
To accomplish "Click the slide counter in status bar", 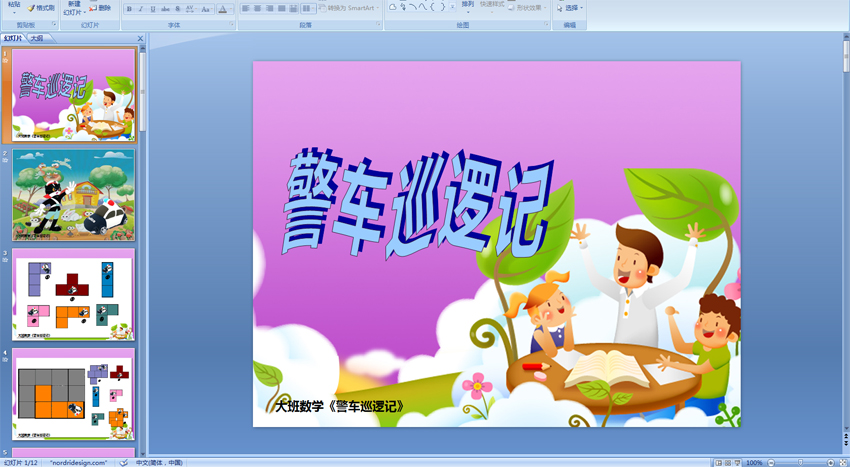I will [x=20, y=463].
